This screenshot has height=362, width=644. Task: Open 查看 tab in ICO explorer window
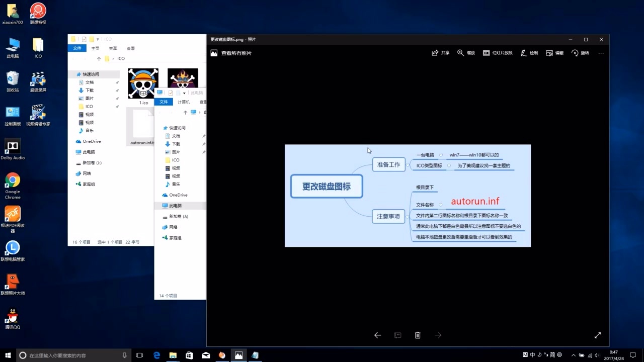(x=131, y=48)
